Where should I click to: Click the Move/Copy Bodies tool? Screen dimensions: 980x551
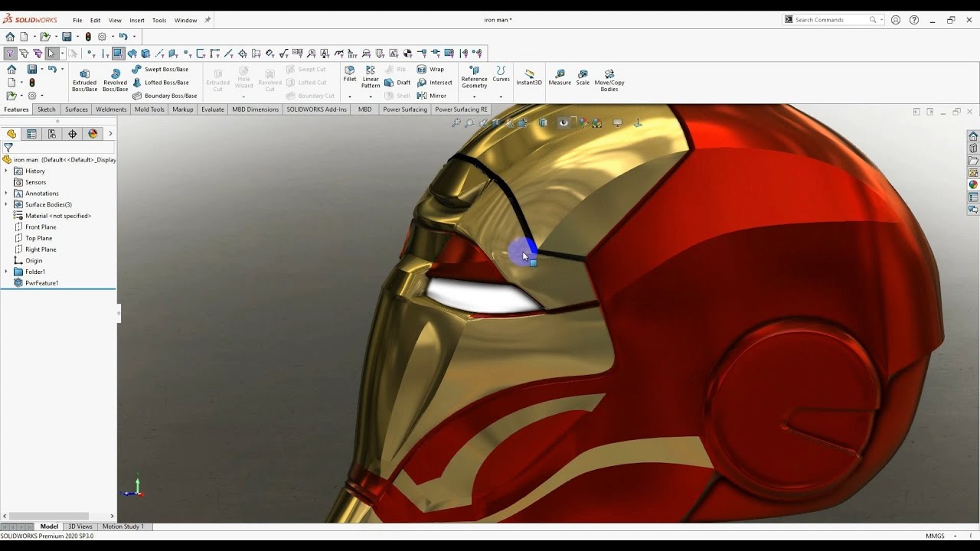coord(609,80)
